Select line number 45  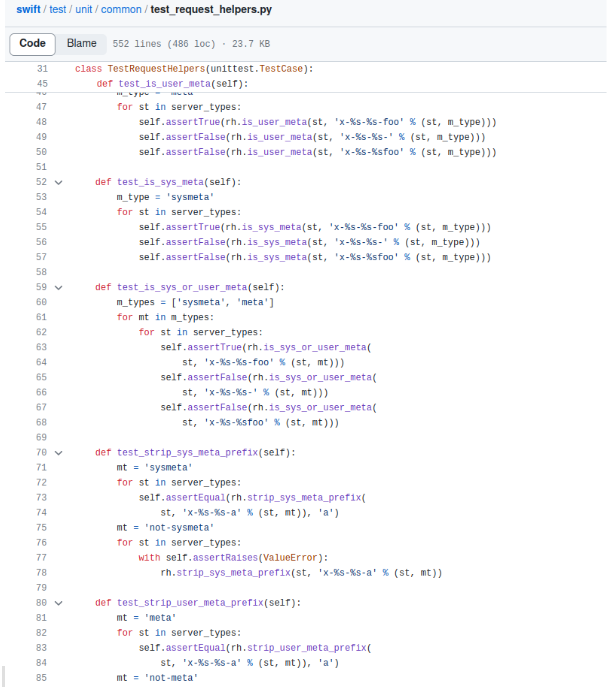42,84
